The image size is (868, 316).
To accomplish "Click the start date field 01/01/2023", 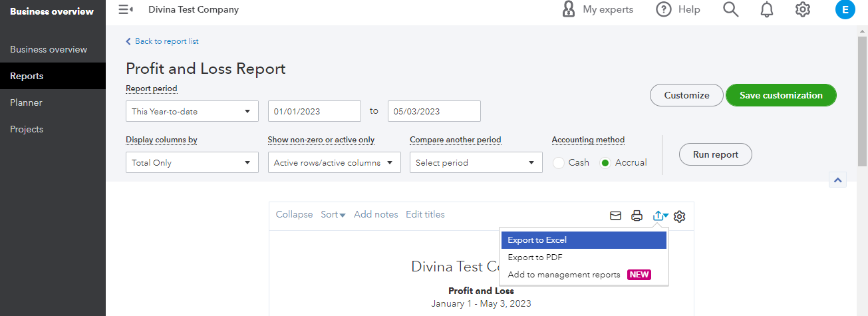I will pyautogui.click(x=314, y=111).
